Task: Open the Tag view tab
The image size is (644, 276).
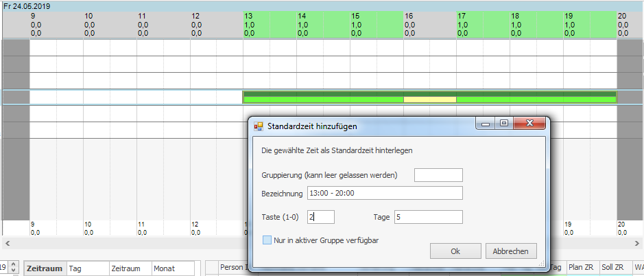Action: pos(86,269)
